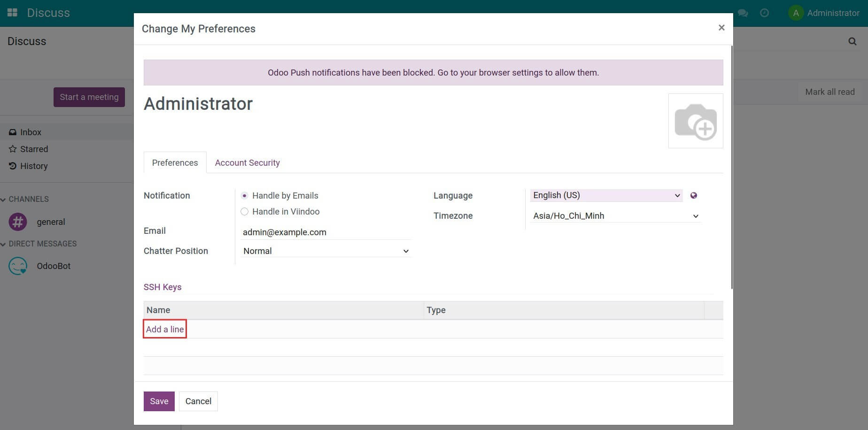868x430 pixels.
Task: Collapse the CHANNELS section
Action: 4,199
